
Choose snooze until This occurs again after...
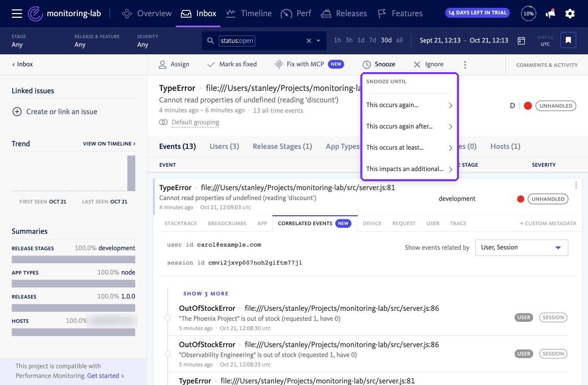point(409,126)
